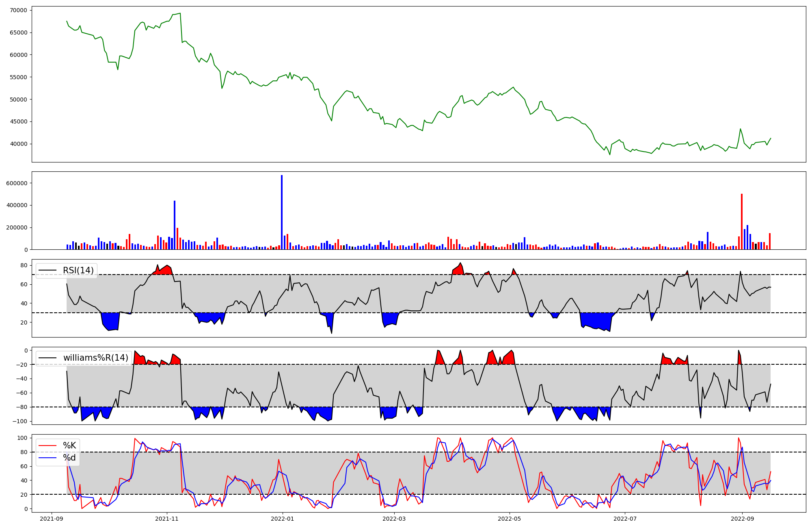This screenshot has width=812, height=528.
Task: Click the 2022-09 date axis label
Action: coord(742,519)
